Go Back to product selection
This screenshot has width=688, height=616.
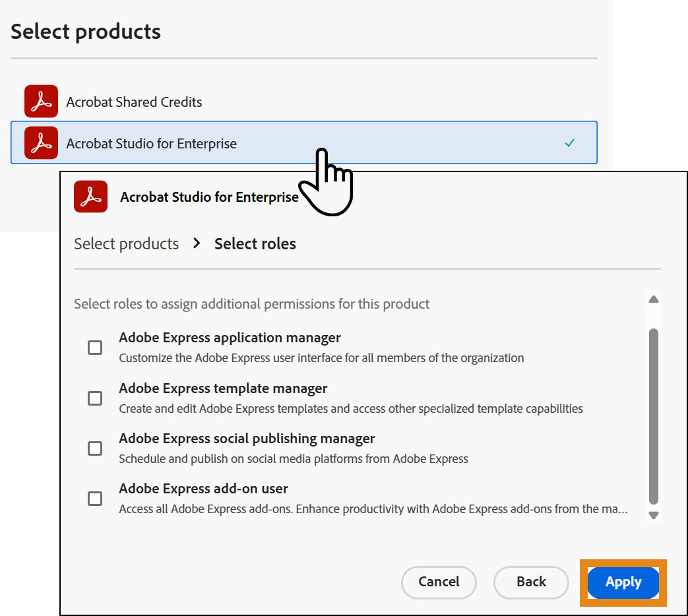(531, 582)
